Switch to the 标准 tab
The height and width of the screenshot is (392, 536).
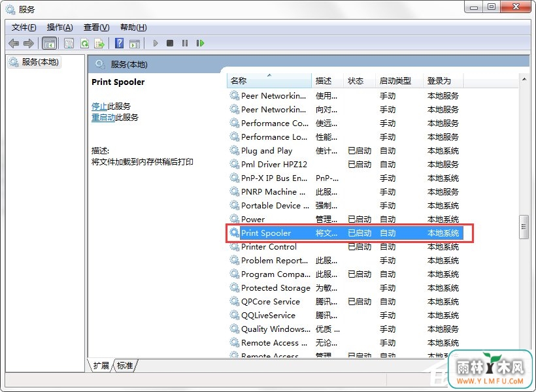click(125, 366)
